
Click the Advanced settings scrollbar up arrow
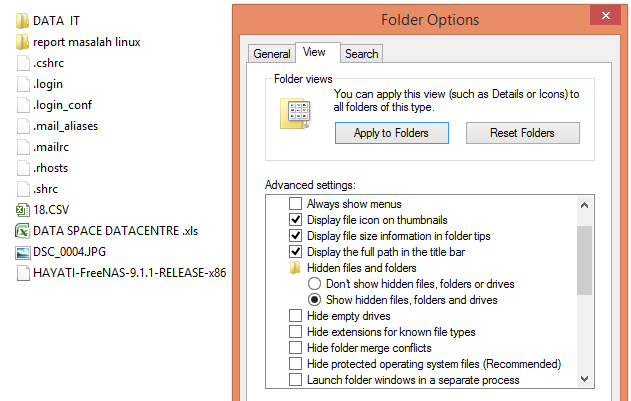pos(583,205)
